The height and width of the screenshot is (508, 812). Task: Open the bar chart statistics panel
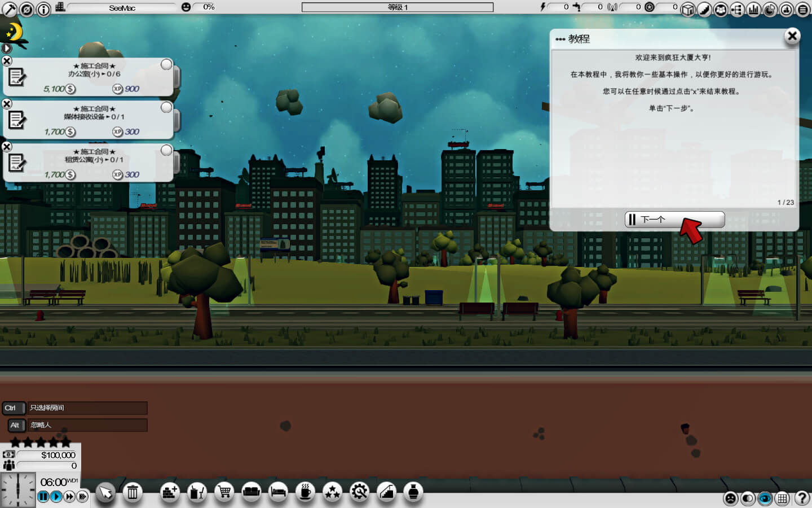753,9
